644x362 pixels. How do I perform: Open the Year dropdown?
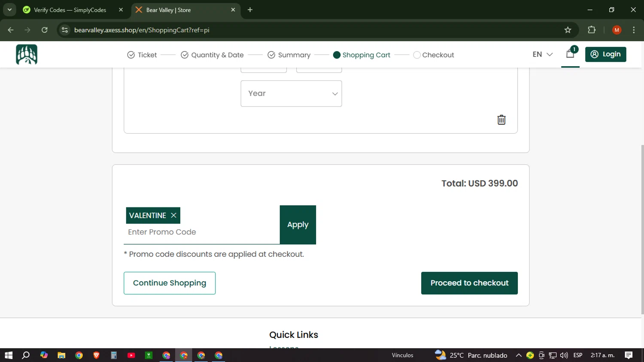coord(291,94)
